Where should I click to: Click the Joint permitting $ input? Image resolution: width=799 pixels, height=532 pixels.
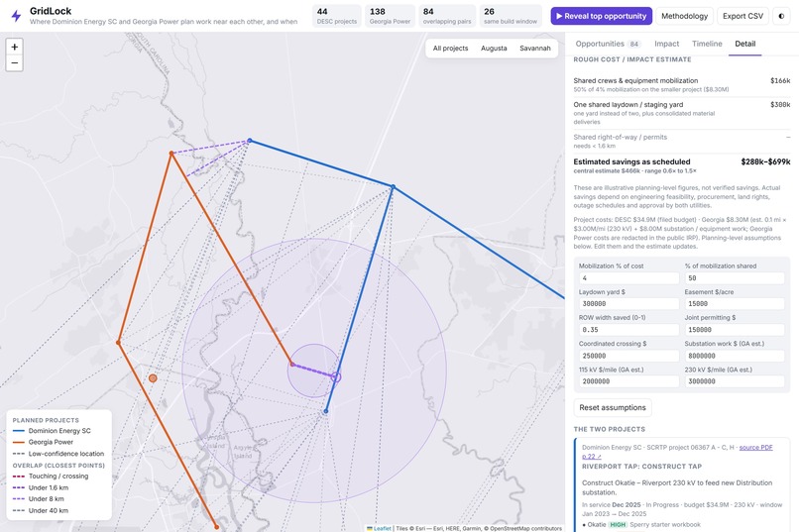tap(735, 329)
